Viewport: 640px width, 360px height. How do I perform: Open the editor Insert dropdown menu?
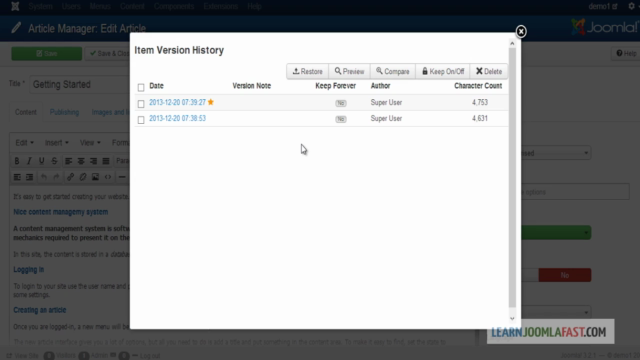(56, 143)
